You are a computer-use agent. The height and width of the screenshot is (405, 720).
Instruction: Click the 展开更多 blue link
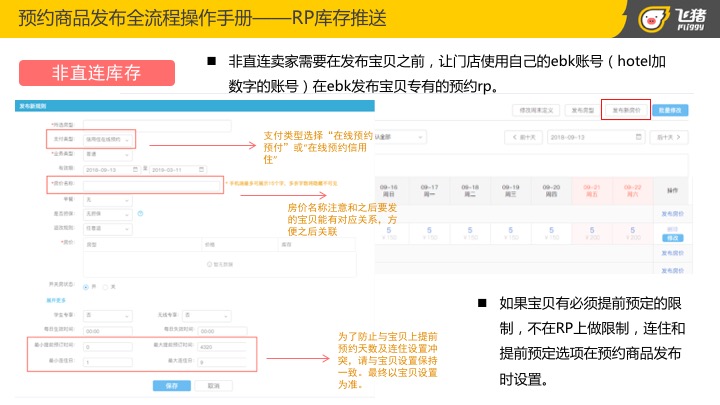(x=56, y=300)
